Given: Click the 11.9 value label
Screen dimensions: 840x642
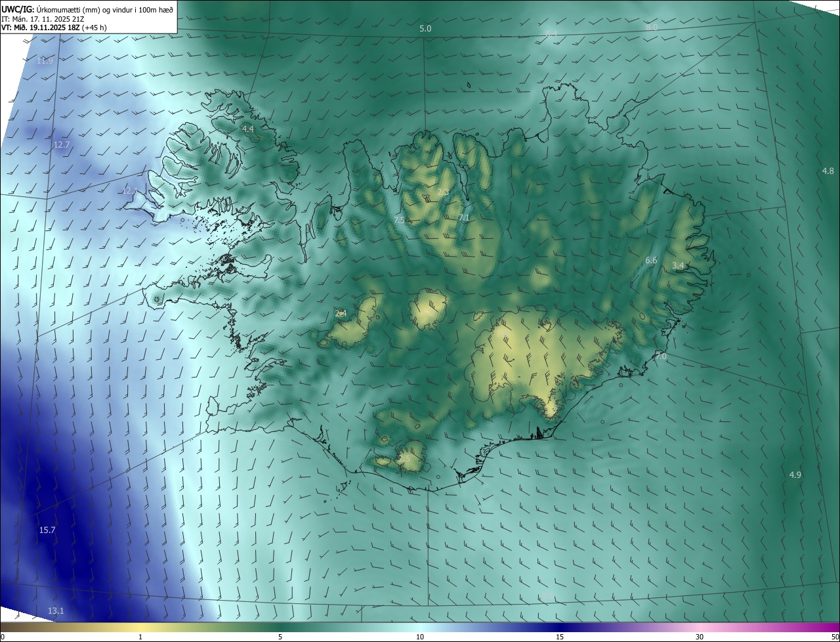Looking at the screenshot, I should click(x=45, y=60).
